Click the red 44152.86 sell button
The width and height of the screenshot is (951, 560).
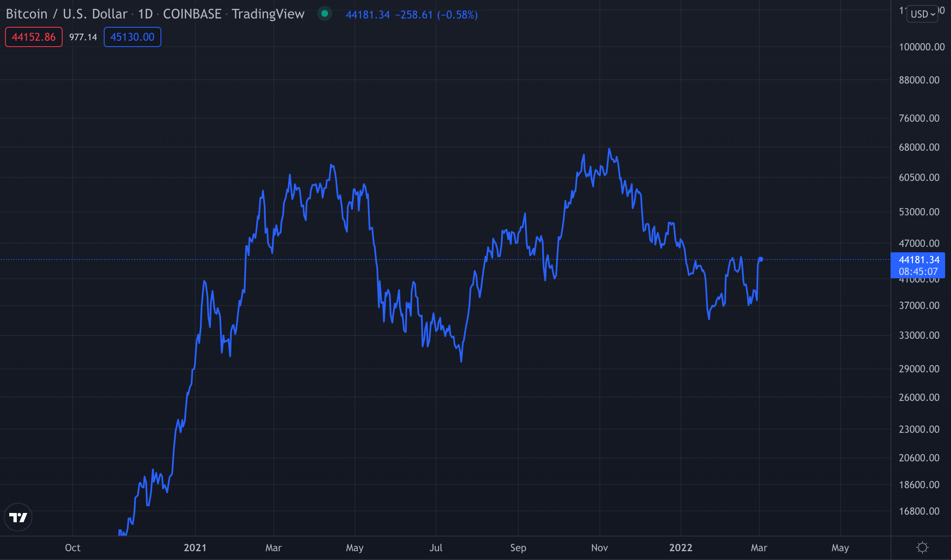pos(34,37)
